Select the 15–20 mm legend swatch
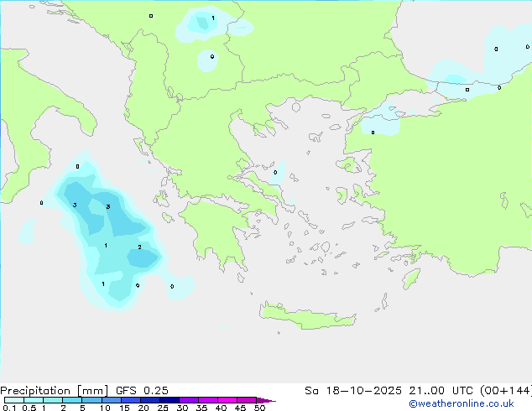 point(131,400)
